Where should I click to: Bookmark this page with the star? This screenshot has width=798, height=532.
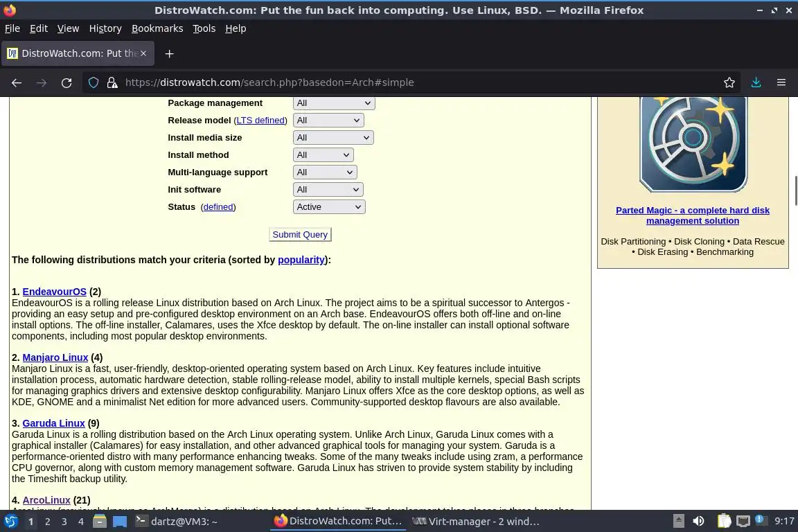[x=729, y=82]
